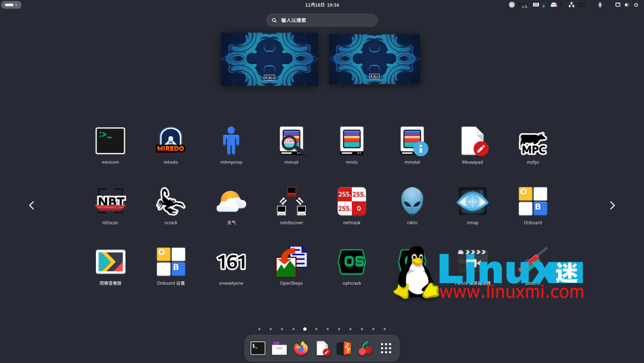The width and height of the screenshot is (644, 363).
Task: Open mmstat with the info badge
Action: tap(413, 141)
